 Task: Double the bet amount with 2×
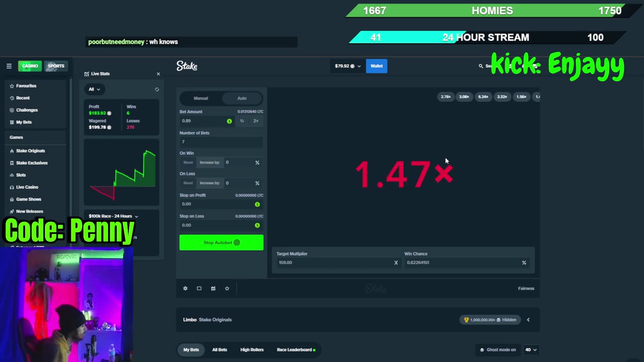(x=256, y=121)
